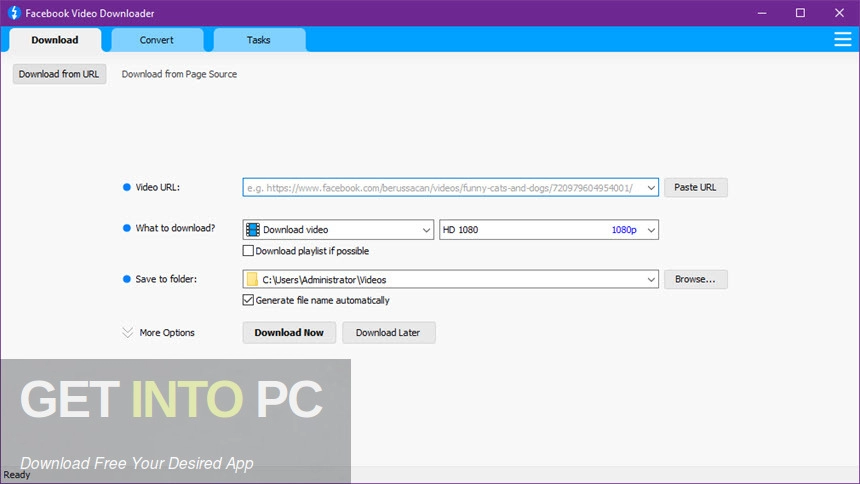Switch to the Download tab

tap(55, 40)
